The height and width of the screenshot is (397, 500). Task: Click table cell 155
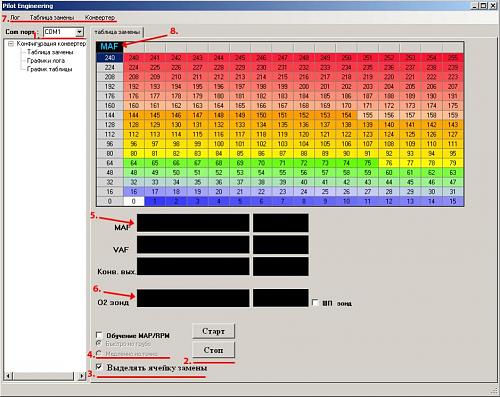tap(368, 115)
